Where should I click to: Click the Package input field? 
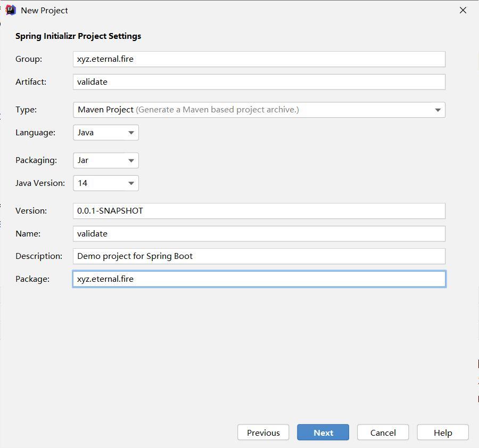click(259, 279)
